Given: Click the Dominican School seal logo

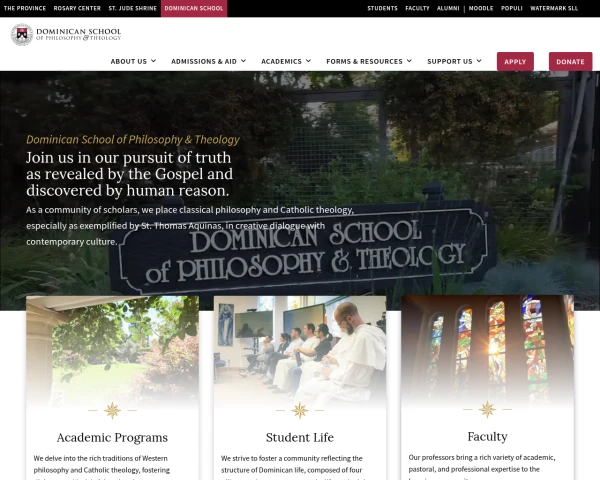Looking at the screenshot, I should pyautogui.click(x=22, y=34).
